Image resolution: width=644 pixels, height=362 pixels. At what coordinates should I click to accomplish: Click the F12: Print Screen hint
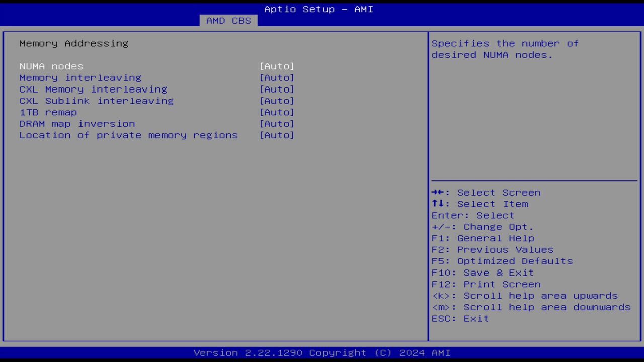[x=486, y=285]
